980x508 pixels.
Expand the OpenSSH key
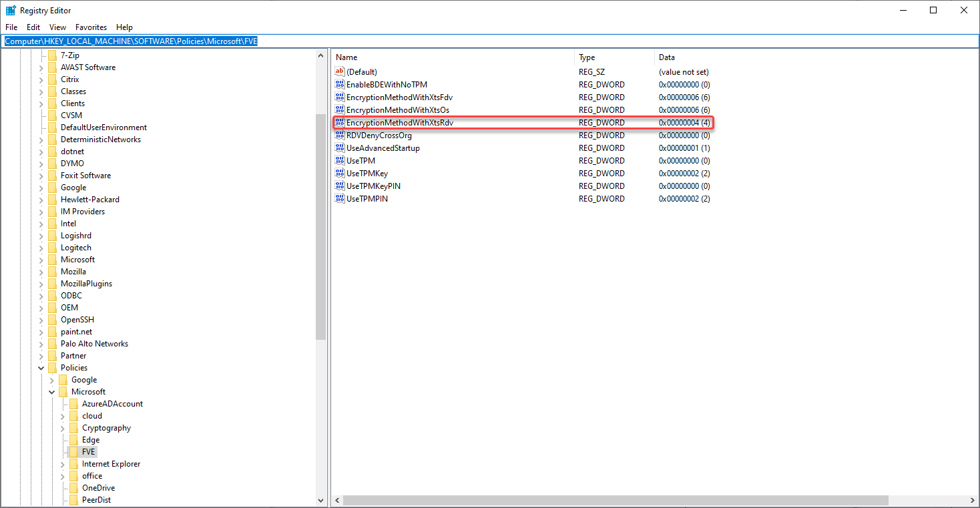coord(41,320)
